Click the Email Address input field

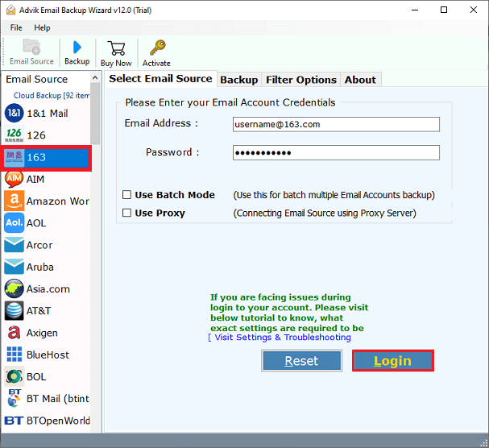pos(336,124)
